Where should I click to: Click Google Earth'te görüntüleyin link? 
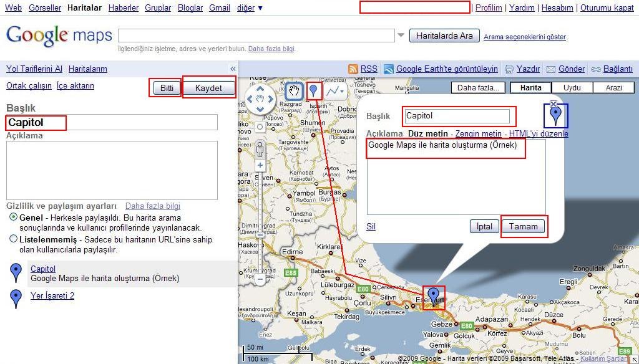coord(447,69)
